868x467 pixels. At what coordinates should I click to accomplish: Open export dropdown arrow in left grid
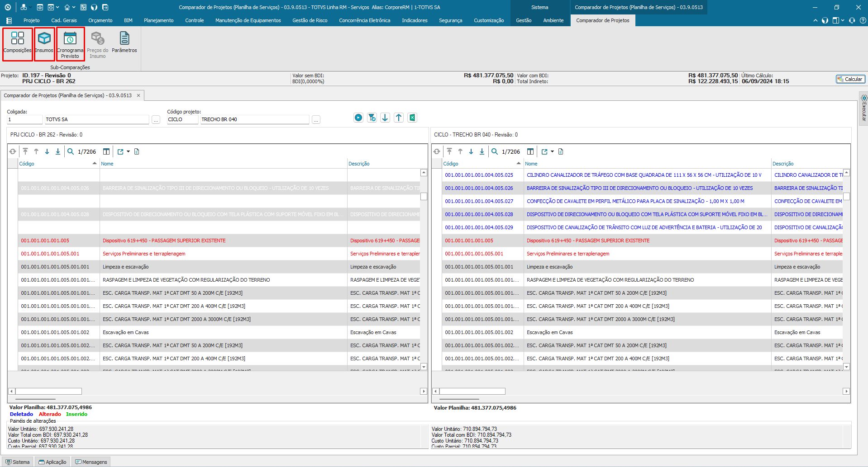tap(129, 151)
